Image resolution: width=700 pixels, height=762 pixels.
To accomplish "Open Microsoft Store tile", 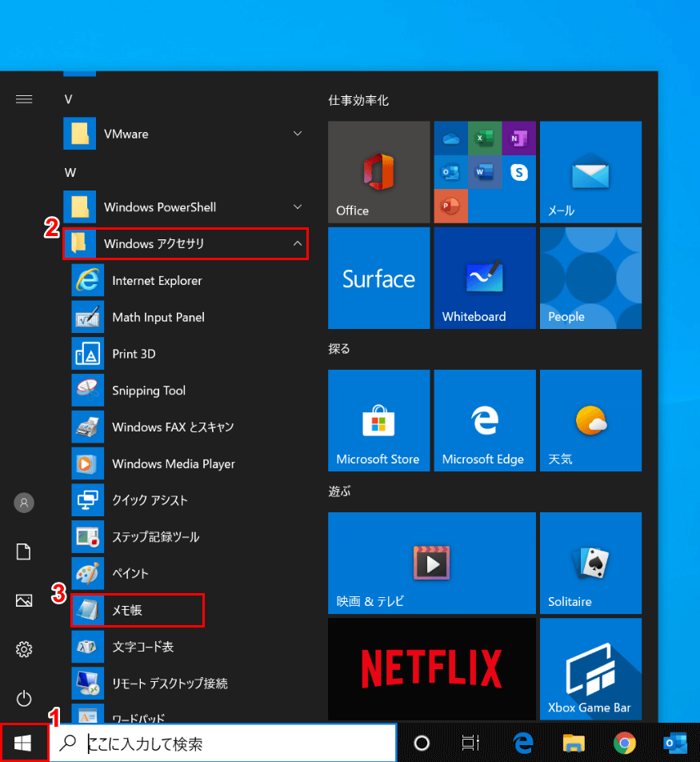I will [x=379, y=420].
